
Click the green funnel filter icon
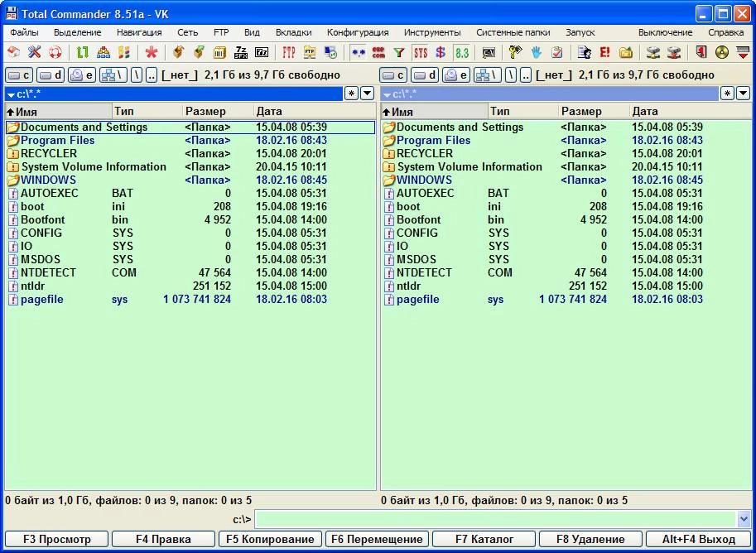point(399,52)
